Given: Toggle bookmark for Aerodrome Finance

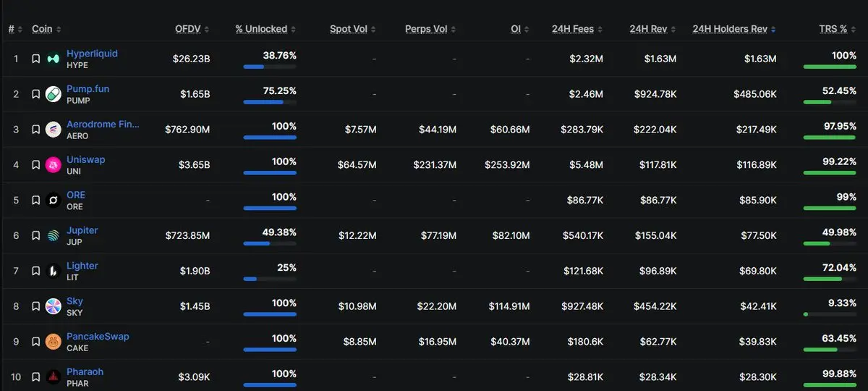Looking at the screenshot, I should 35,130.
